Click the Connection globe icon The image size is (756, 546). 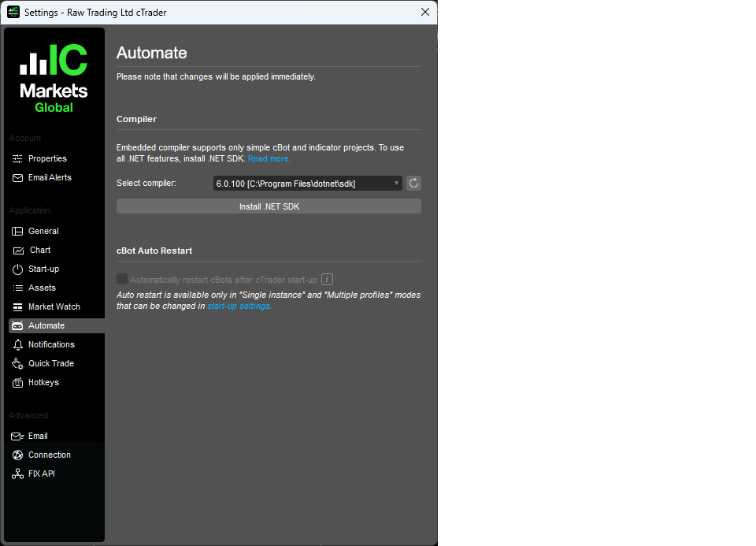(17, 455)
